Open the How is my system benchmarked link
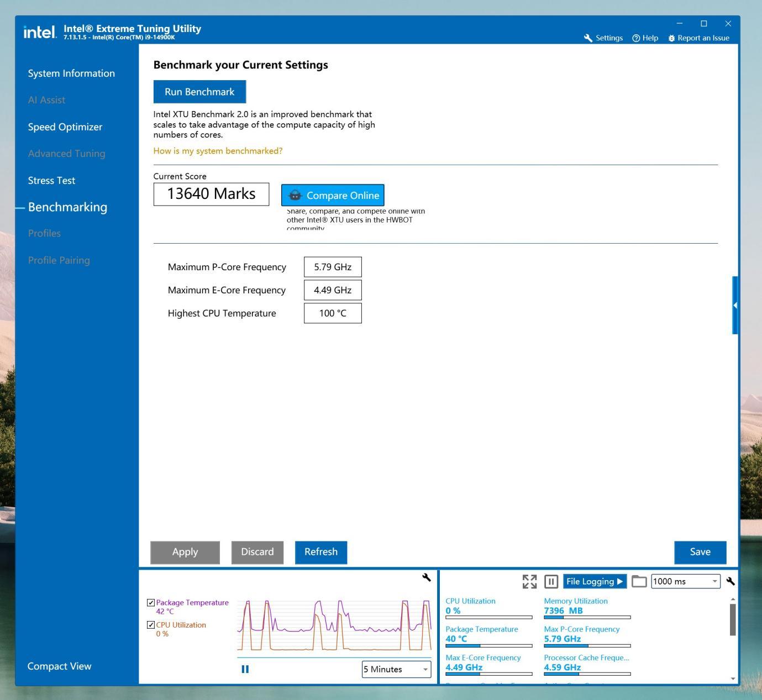The height and width of the screenshot is (700, 762). (x=218, y=151)
